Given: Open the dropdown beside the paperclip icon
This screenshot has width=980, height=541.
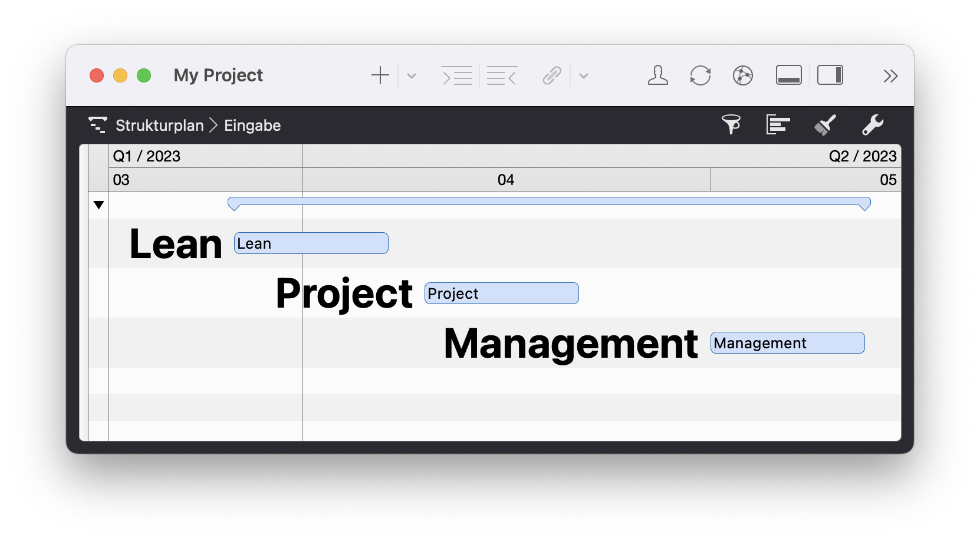Looking at the screenshot, I should pyautogui.click(x=584, y=77).
